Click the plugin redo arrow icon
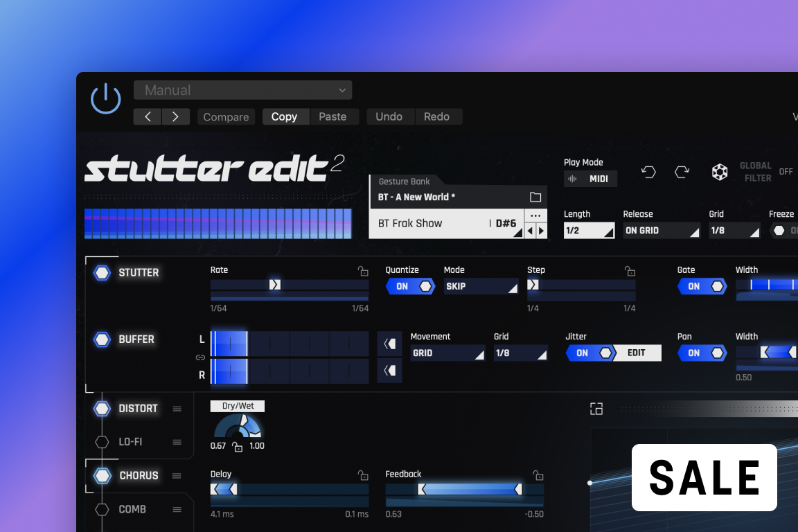This screenshot has width=798, height=532. (682, 172)
